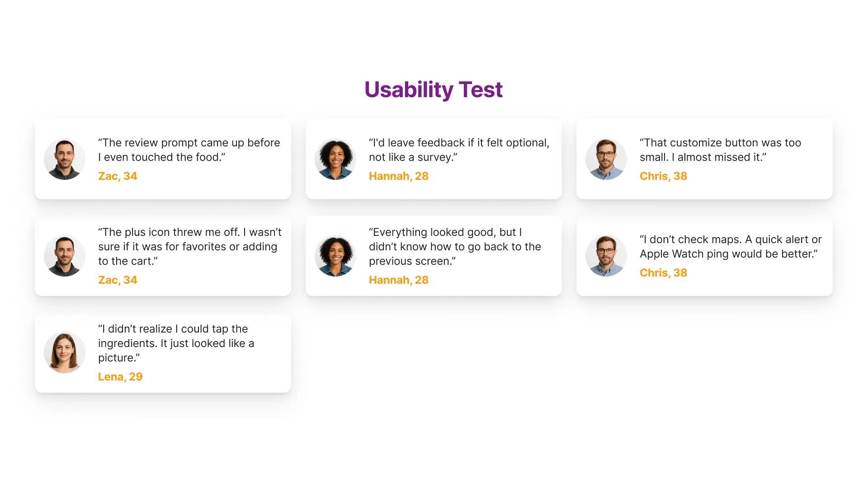Click the Usability Test heading
Screen dimensions: 868x488
coord(433,89)
